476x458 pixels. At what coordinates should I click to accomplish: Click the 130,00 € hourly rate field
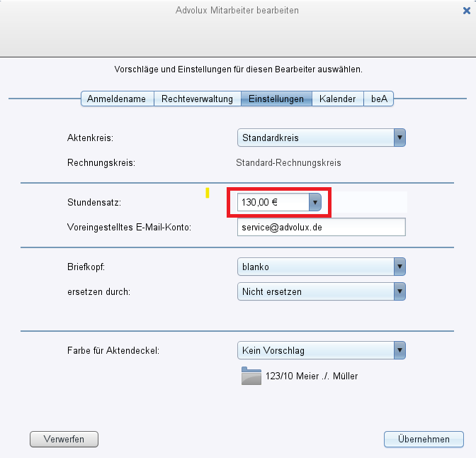[x=273, y=202]
